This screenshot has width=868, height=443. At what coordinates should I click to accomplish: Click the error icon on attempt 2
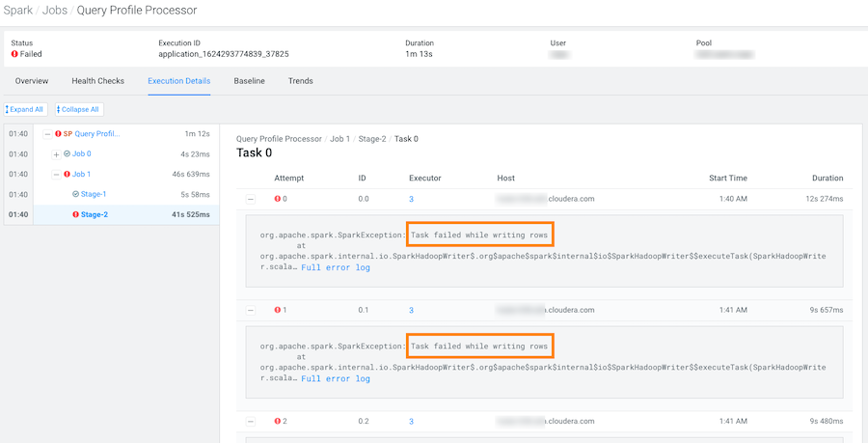[278, 422]
